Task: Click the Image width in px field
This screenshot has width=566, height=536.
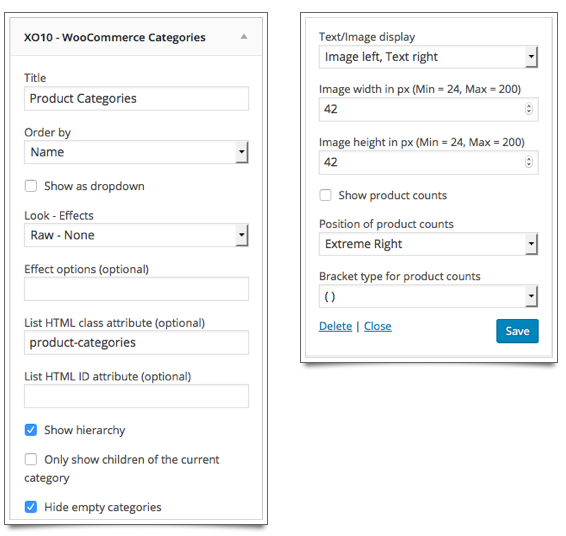Action: 428,109
